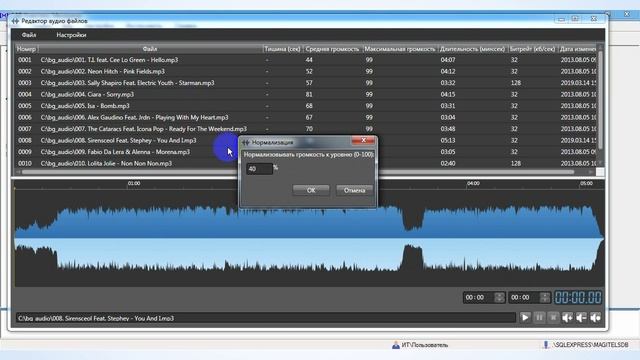Select row 0003 Sally Shapiro - Starman.mp3
640x360 pixels.
pyautogui.click(x=306, y=83)
